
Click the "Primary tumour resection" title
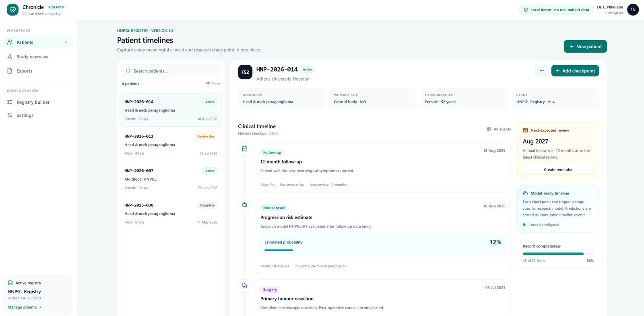click(x=287, y=299)
